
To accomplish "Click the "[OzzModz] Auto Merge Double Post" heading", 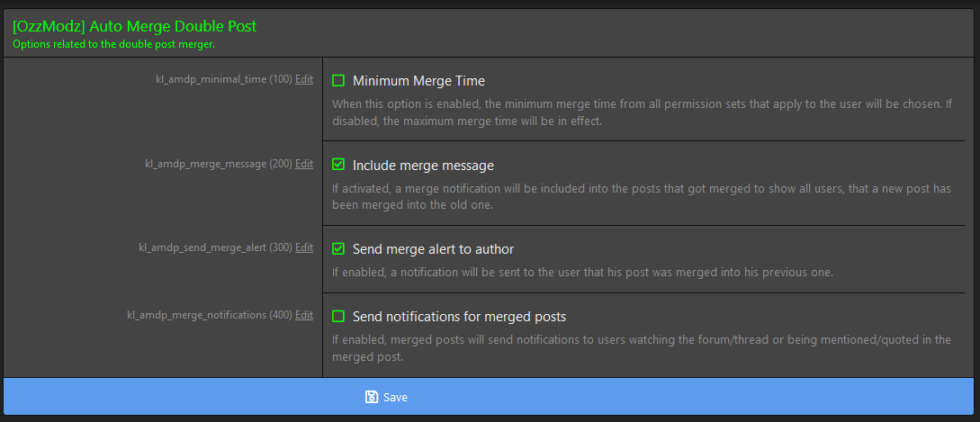I will coord(134,26).
